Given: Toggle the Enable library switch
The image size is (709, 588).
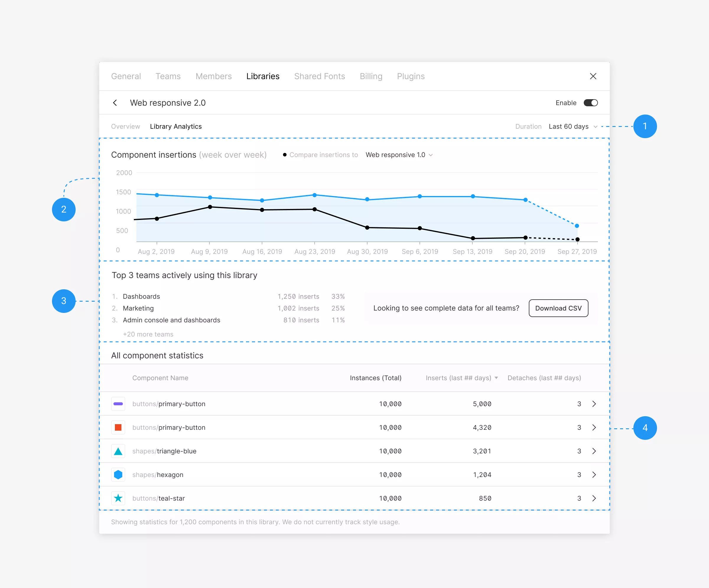Looking at the screenshot, I should pyautogui.click(x=591, y=103).
